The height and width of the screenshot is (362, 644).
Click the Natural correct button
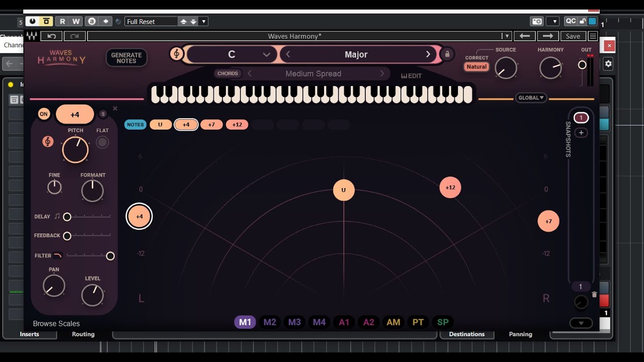click(476, 67)
